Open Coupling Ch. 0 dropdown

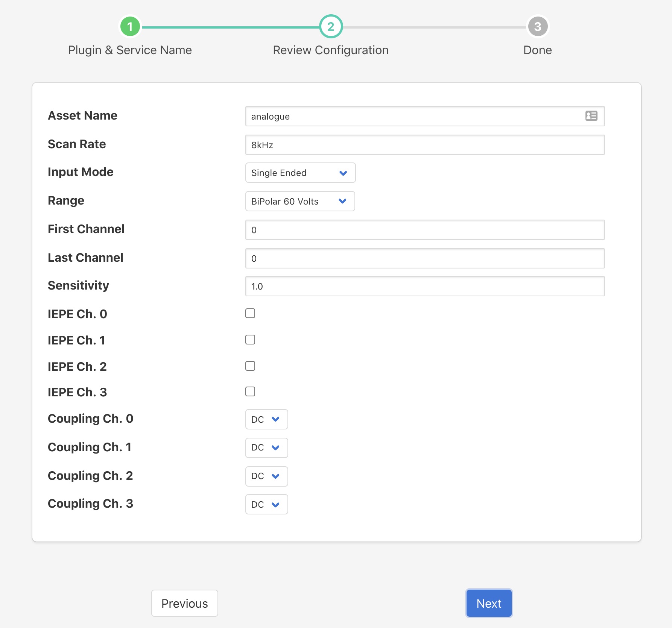[266, 419]
